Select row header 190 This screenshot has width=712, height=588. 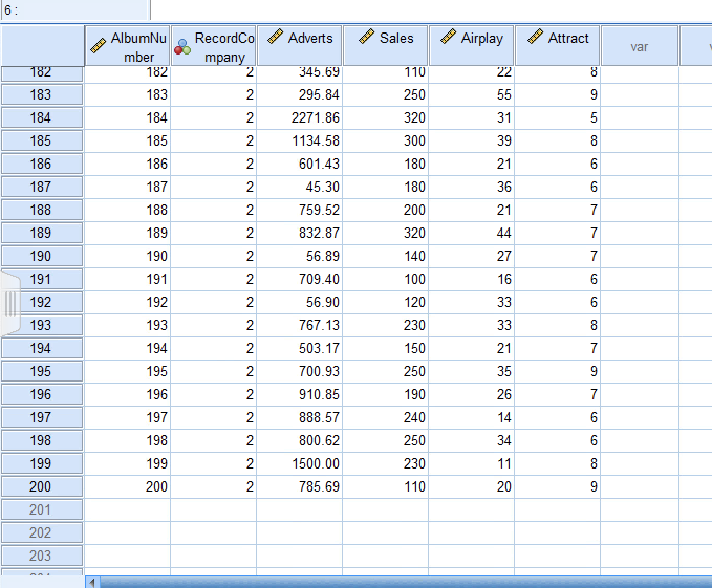click(42, 256)
